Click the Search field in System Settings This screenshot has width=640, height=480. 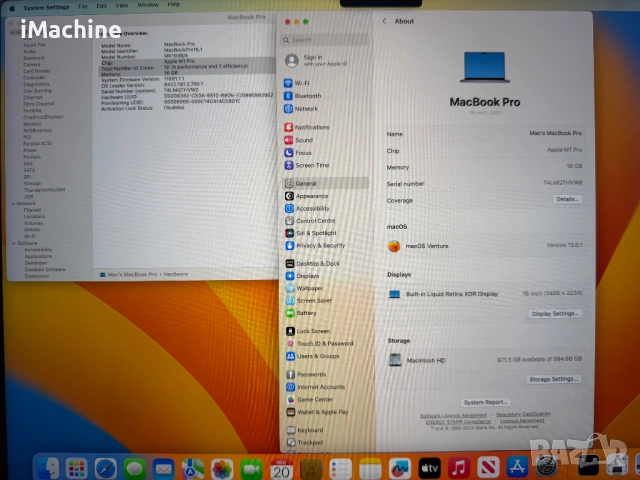(324, 40)
